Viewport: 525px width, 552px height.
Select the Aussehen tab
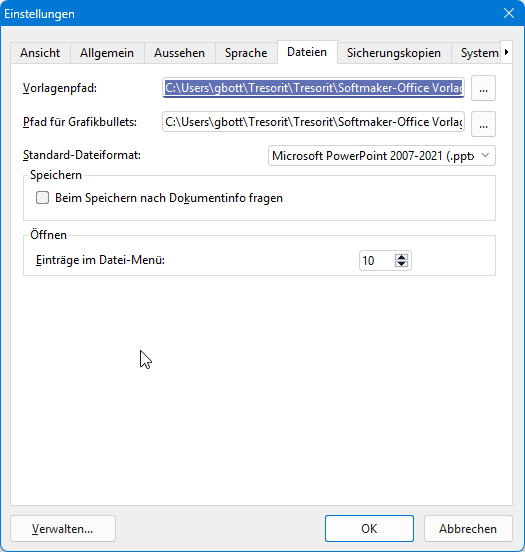click(x=180, y=53)
